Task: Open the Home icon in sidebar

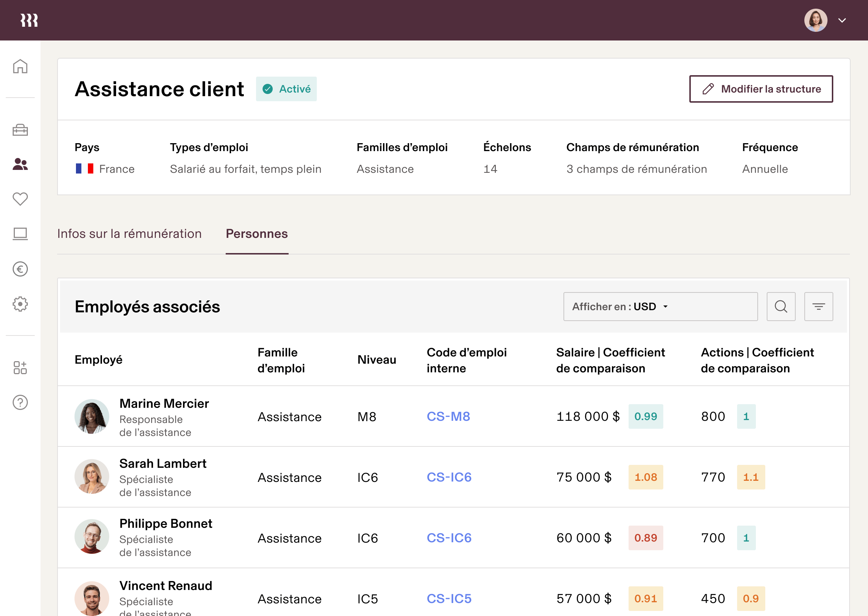Action: click(20, 67)
